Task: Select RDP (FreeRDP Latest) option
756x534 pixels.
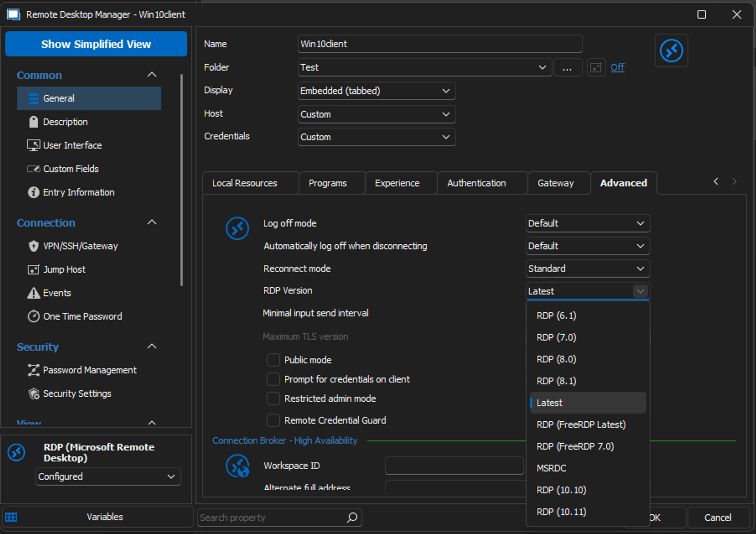Action: 588,425
